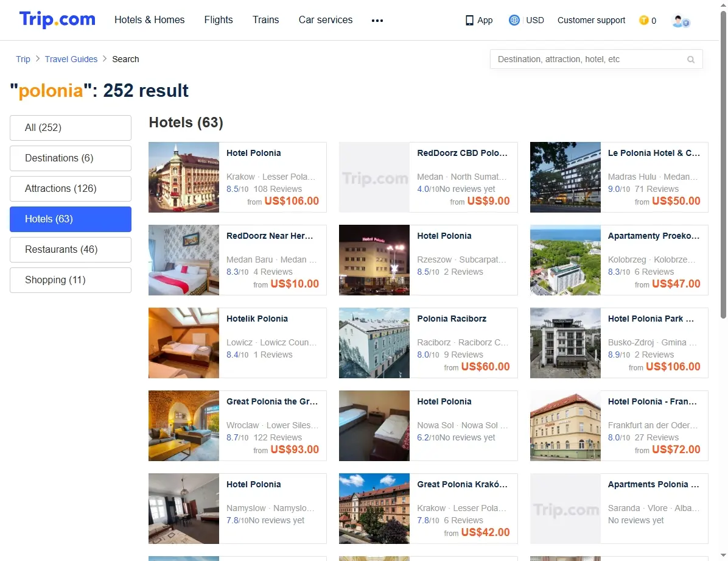Open RedDoorz CBD Polo... hotel title
This screenshot has width=728, height=561.
(x=463, y=153)
